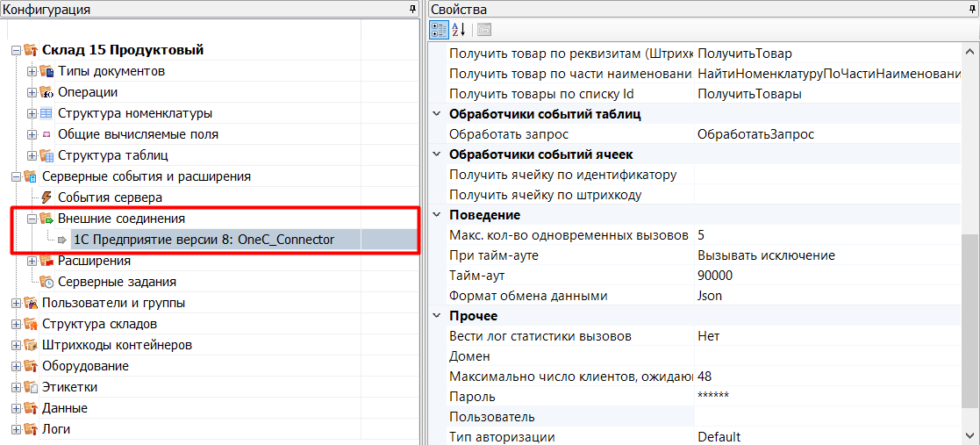Image resolution: width=980 pixels, height=445 pixels.
Task: Click the Categorized view icon in Свойства toolbar
Action: (440, 29)
